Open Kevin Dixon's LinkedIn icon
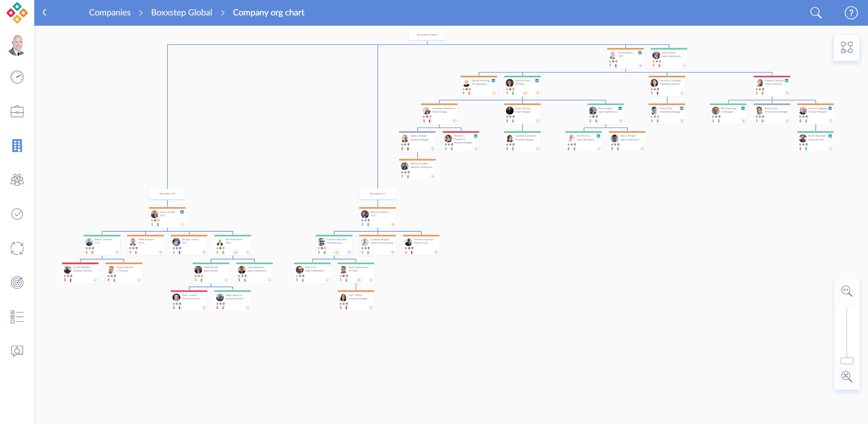 click(640, 53)
